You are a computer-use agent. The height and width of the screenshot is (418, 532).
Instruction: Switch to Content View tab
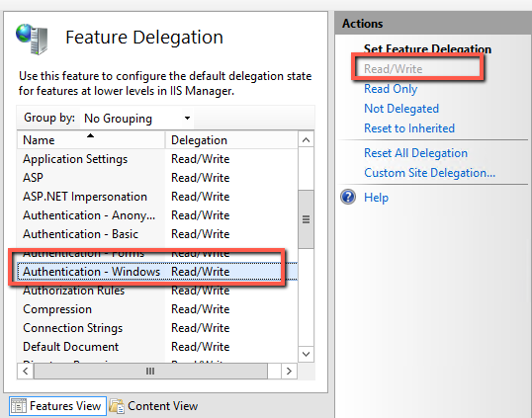coord(154,406)
